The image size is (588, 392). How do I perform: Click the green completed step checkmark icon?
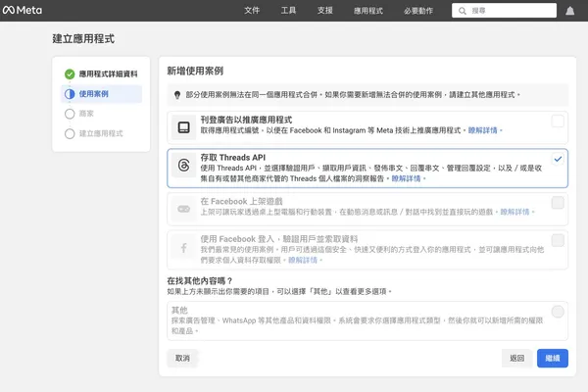click(70, 74)
